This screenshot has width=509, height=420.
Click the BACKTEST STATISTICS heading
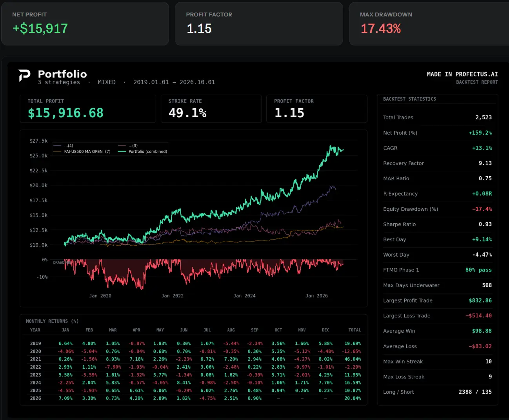[x=409, y=99]
